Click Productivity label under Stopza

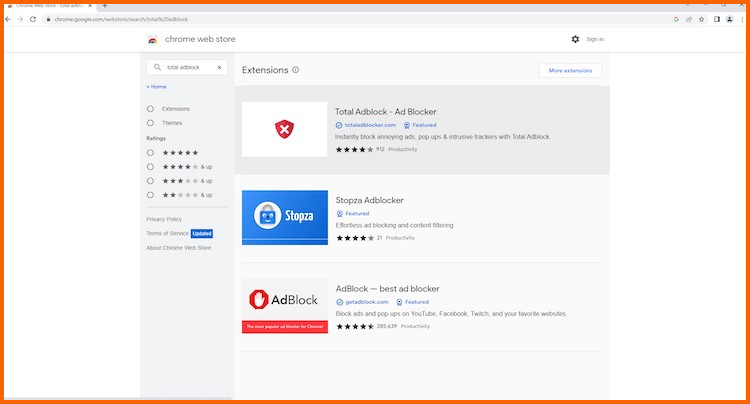click(x=400, y=238)
